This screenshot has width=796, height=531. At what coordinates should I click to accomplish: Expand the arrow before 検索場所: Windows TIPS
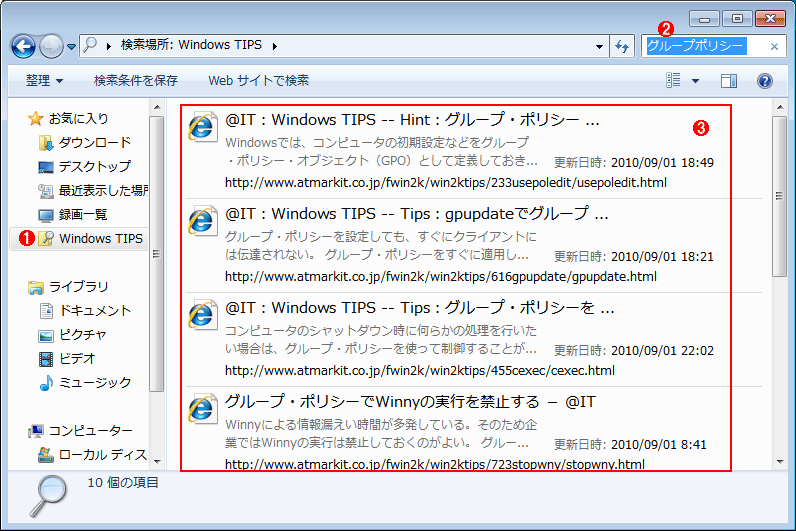coord(109,46)
